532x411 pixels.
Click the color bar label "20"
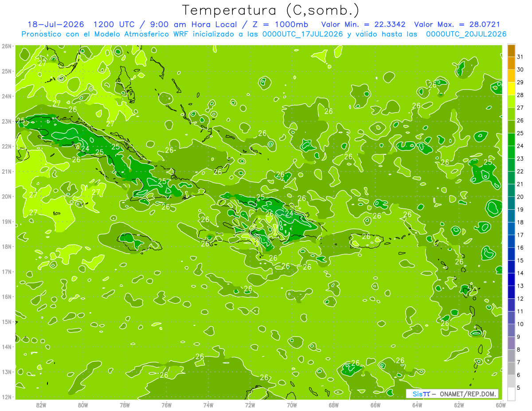[x=520, y=197]
